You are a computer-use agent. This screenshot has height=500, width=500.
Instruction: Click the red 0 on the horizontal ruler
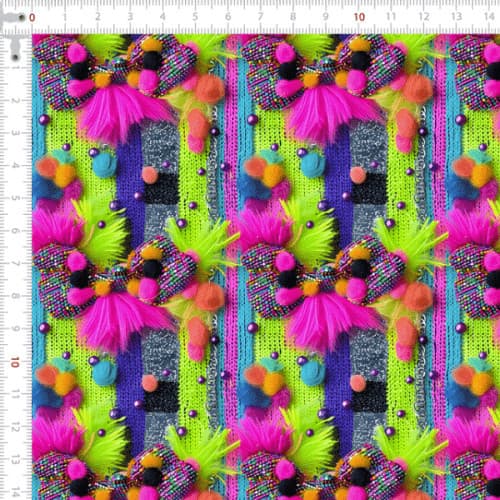[x=32, y=17]
